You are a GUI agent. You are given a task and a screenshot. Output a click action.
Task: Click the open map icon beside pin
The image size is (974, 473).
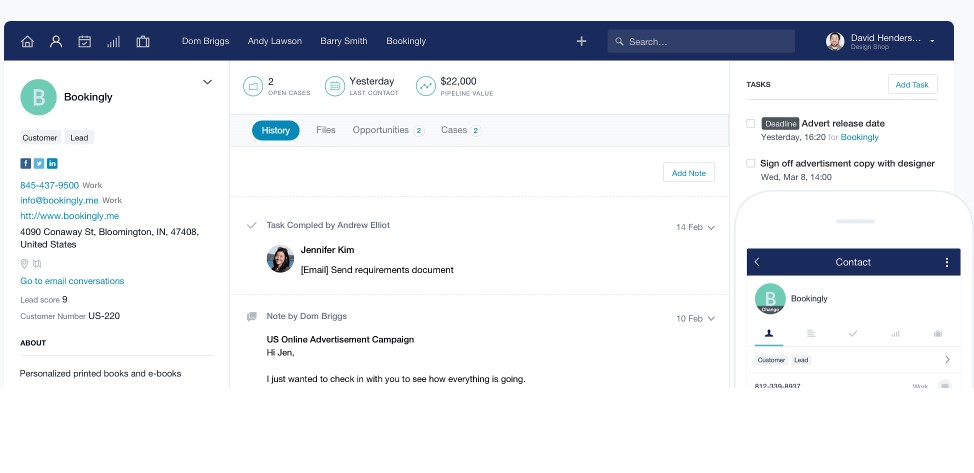pyautogui.click(x=37, y=264)
